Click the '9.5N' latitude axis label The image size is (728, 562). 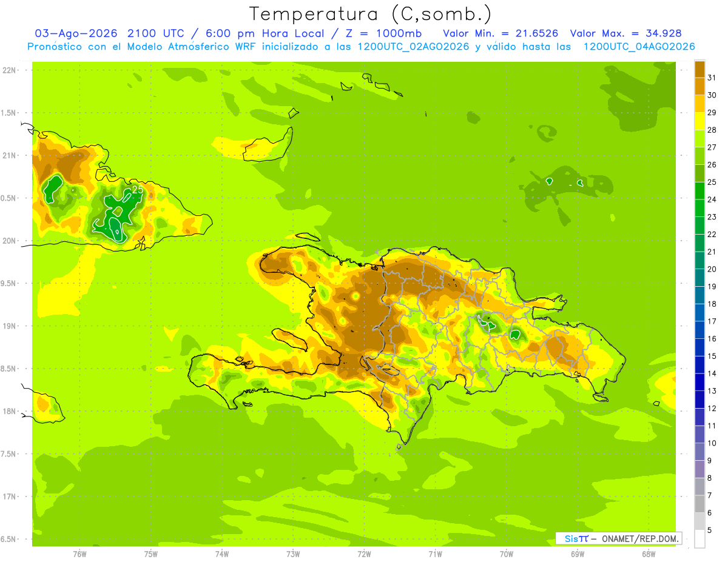(8, 283)
